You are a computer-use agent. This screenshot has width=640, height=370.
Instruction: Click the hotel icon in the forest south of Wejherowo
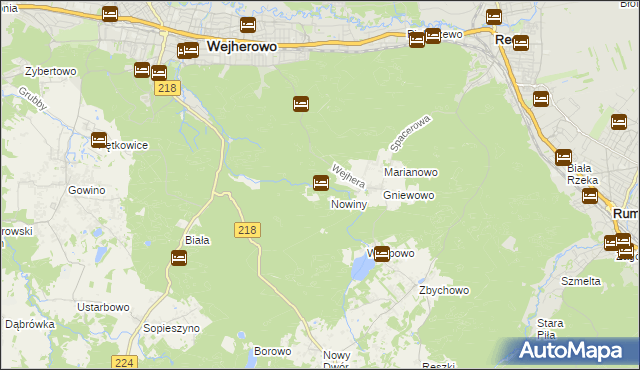301,104
